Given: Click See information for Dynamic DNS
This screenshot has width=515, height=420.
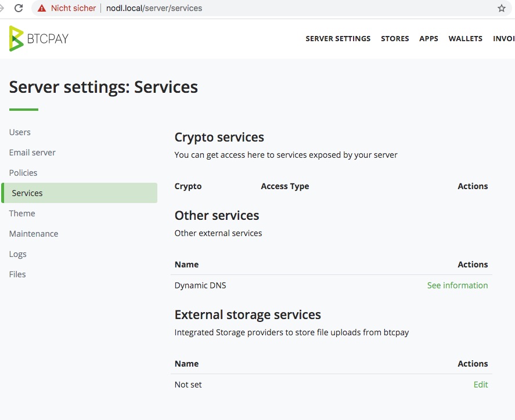Looking at the screenshot, I should coord(458,285).
